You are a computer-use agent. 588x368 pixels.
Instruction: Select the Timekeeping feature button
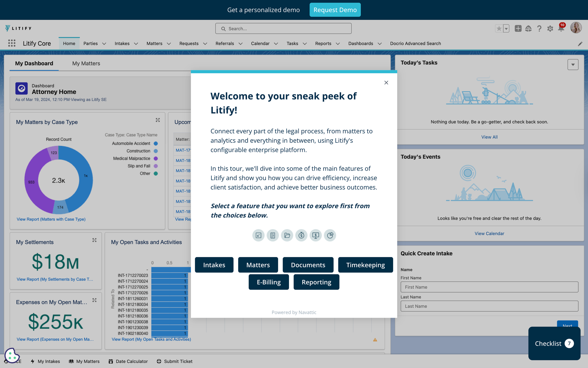365,265
